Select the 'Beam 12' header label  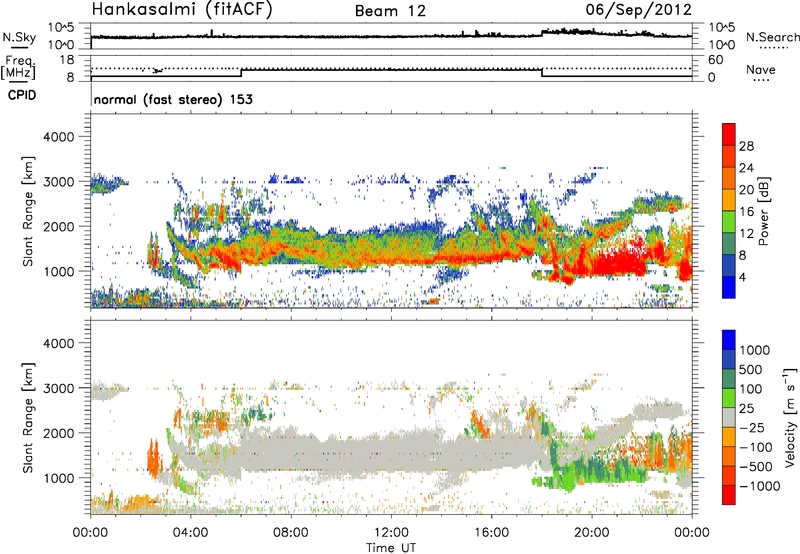[390, 11]
